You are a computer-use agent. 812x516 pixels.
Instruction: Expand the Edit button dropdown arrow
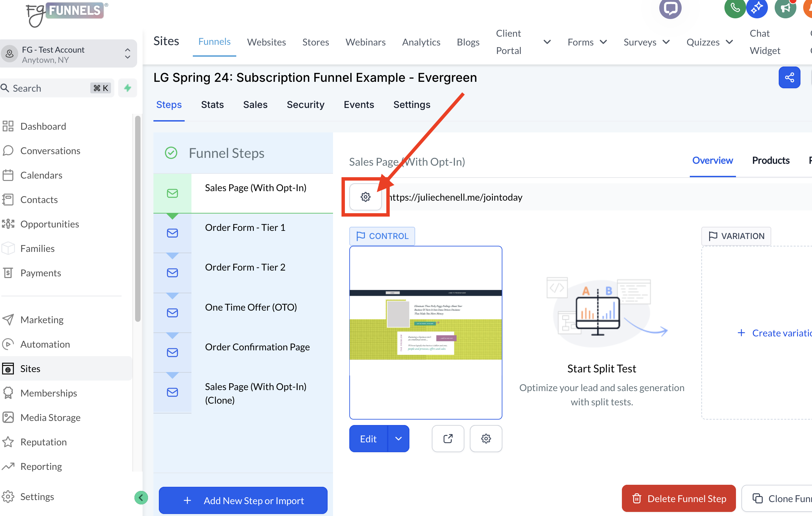click(399, 439)
